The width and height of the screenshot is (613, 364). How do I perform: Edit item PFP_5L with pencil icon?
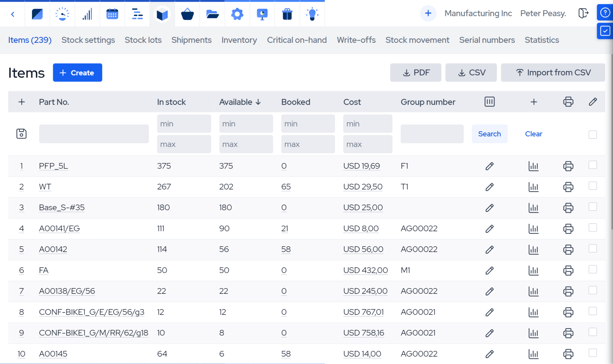click(x=489, y=166)
